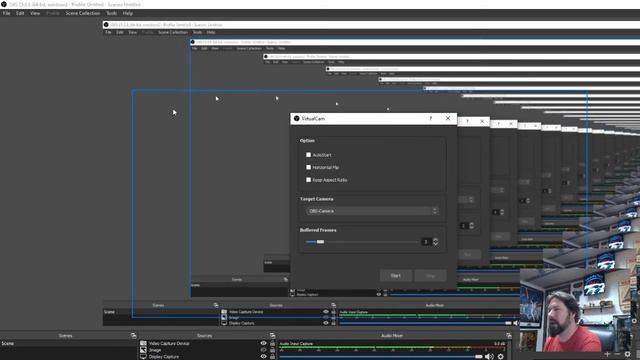Lock the Display Capture source
The width and height of the screenshot is (640, 360).
272,357
